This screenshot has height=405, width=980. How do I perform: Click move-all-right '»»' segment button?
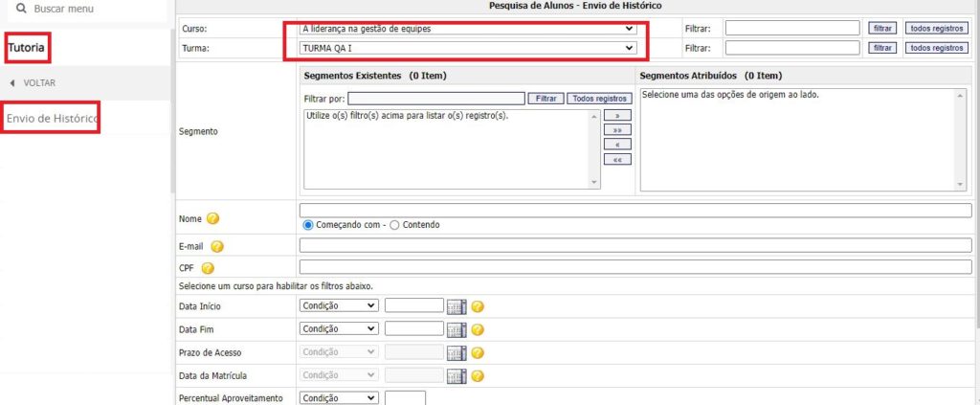(x=616, y=129)
